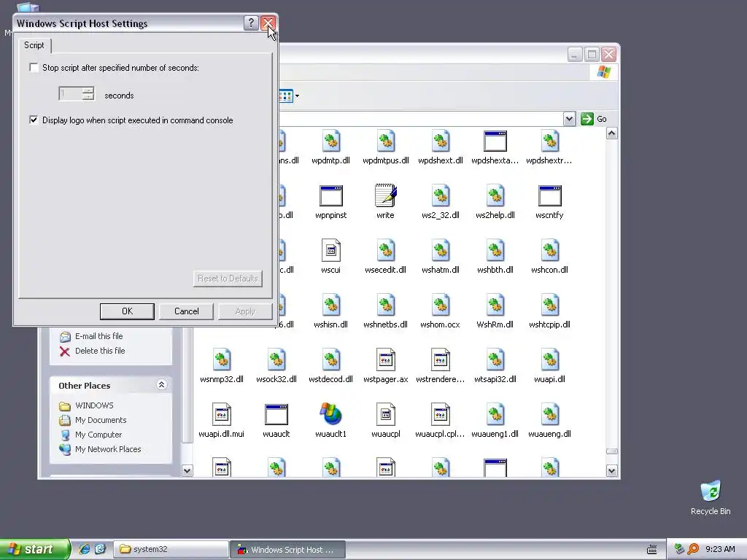Select the wsecedit.dll icon
Screen dimensions: 747x560
tap(385, 251)
